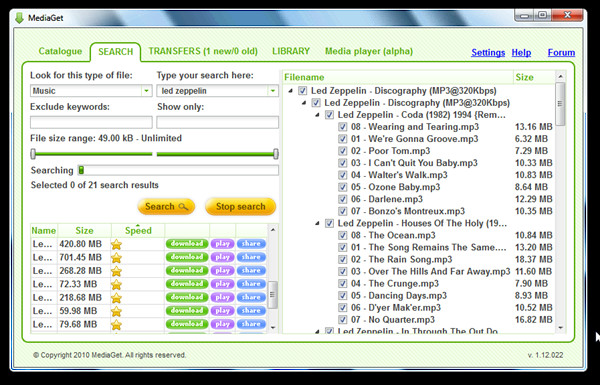Sort results by the Name column header
The height and width of the screenshot is (385, 600).
pyautogui.click(x=44, y=230)
